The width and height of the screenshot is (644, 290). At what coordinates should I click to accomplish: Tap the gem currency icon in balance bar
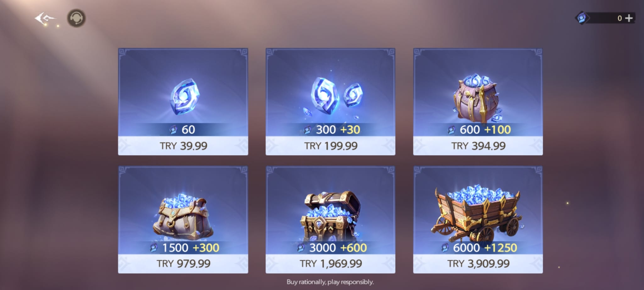coord(582,18)
